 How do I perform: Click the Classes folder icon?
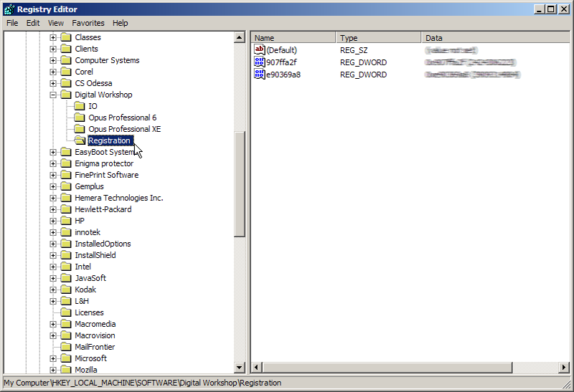(x=66, y=37)
